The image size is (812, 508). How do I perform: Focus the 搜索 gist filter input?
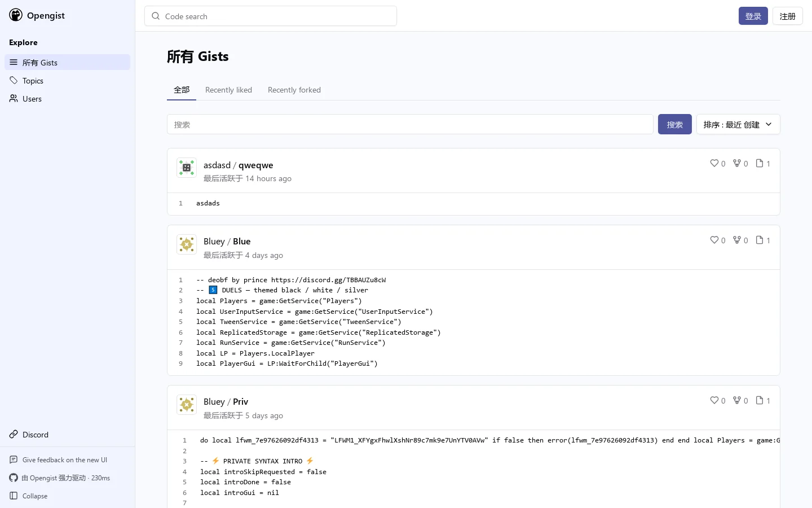410,125
